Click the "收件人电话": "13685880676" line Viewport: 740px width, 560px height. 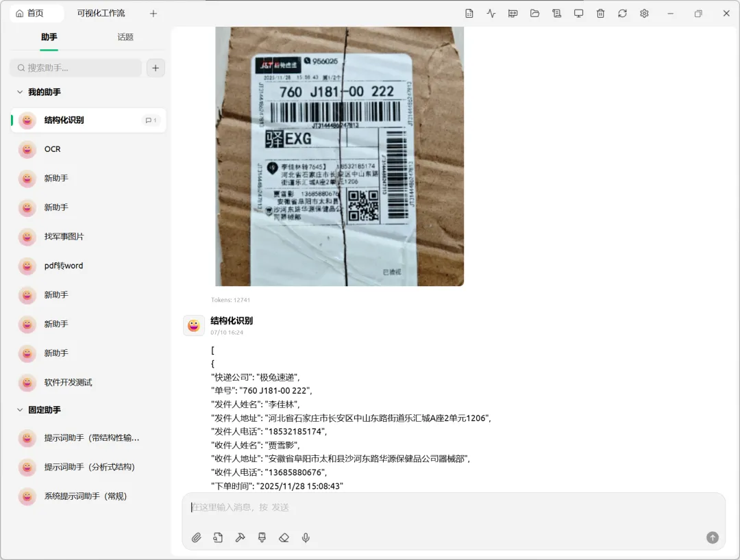click(x=269, y=472)
